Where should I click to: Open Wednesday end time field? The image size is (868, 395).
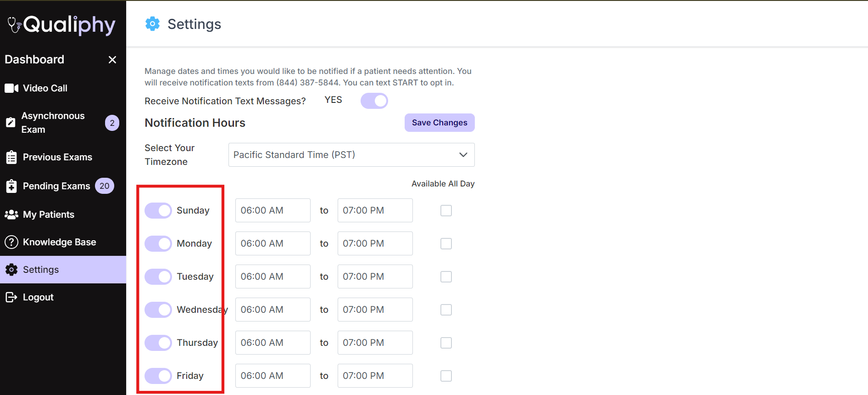(375, 310)
